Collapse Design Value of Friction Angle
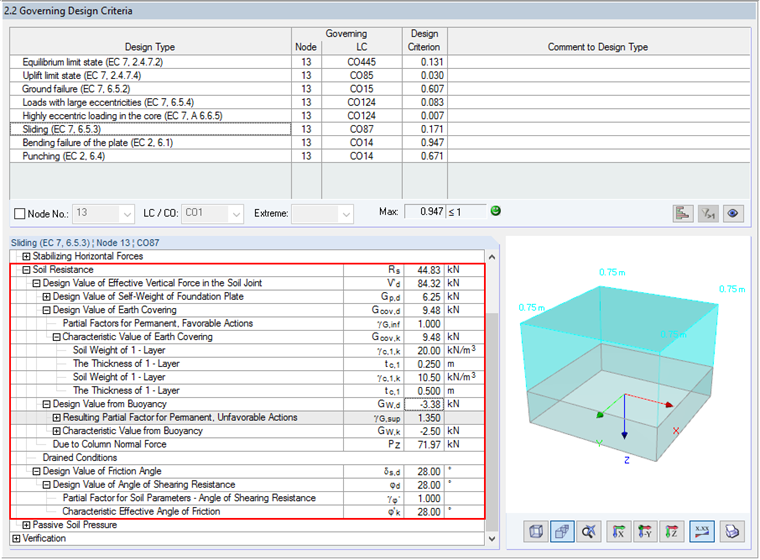This screenshot has height=560, width=760. point(36,471)
